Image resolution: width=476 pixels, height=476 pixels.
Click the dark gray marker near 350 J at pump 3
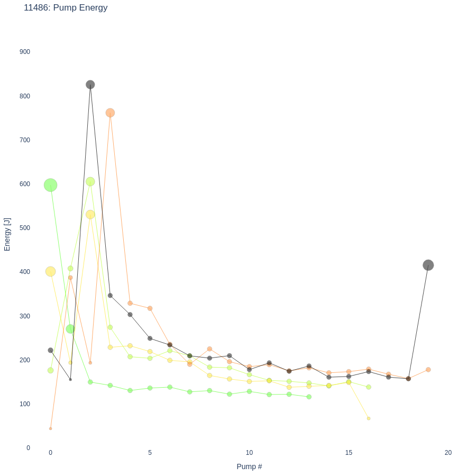(110, 296)
